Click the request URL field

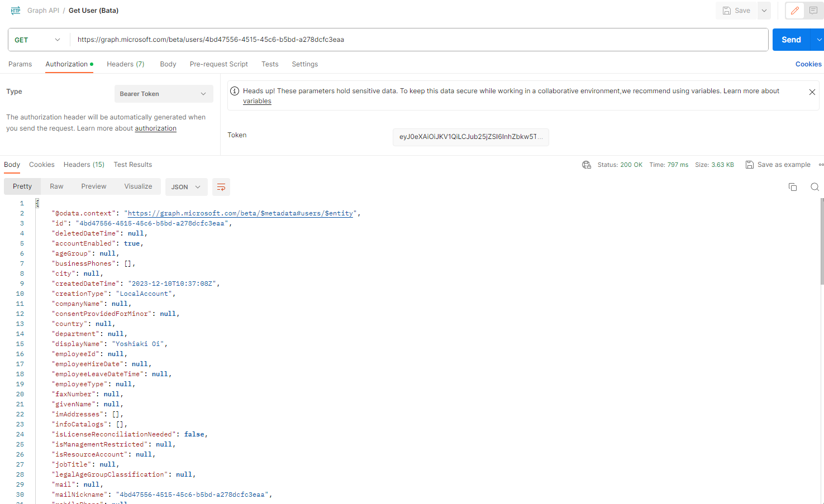(x=419, y=40)
